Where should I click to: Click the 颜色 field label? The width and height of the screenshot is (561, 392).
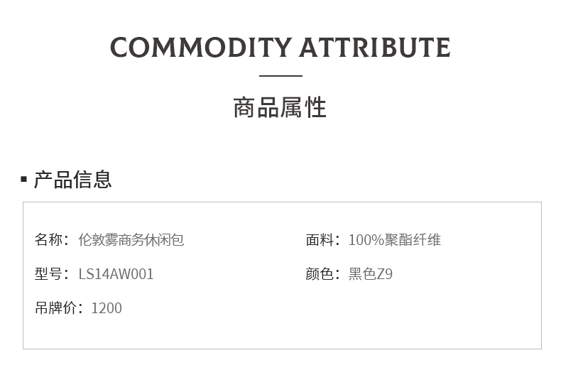(320, 274)
